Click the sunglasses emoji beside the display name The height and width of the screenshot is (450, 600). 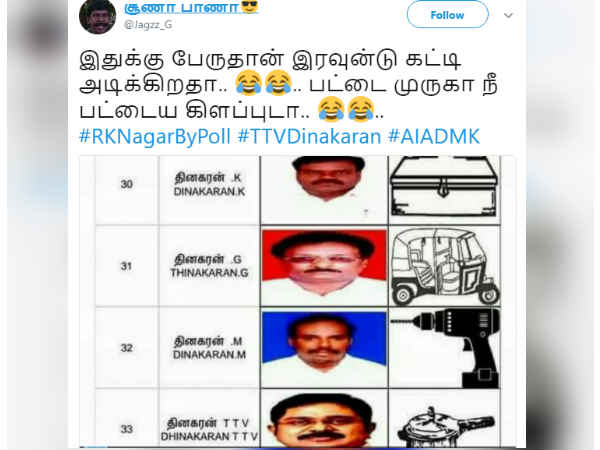[x=250, y=6]
